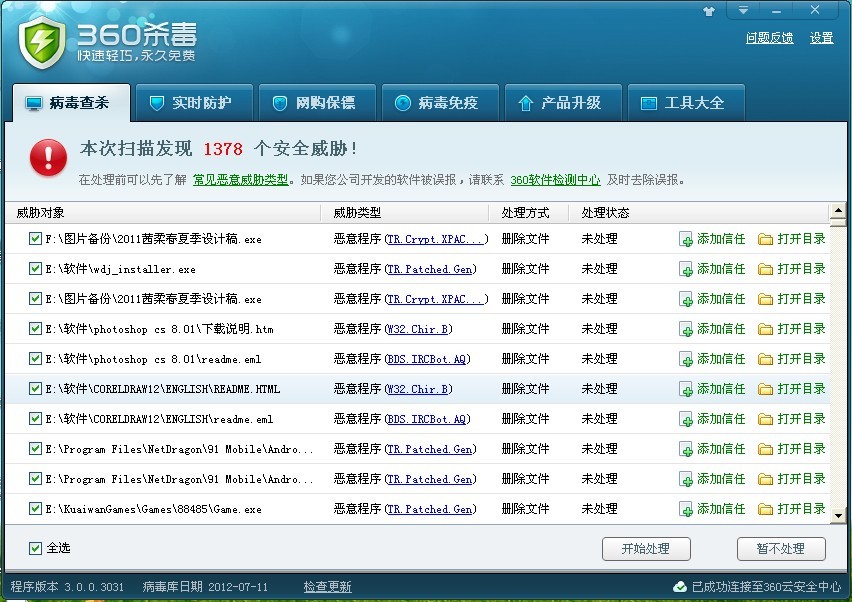
Task: Click the red warning exclamation icon
Action: (48, 158)
